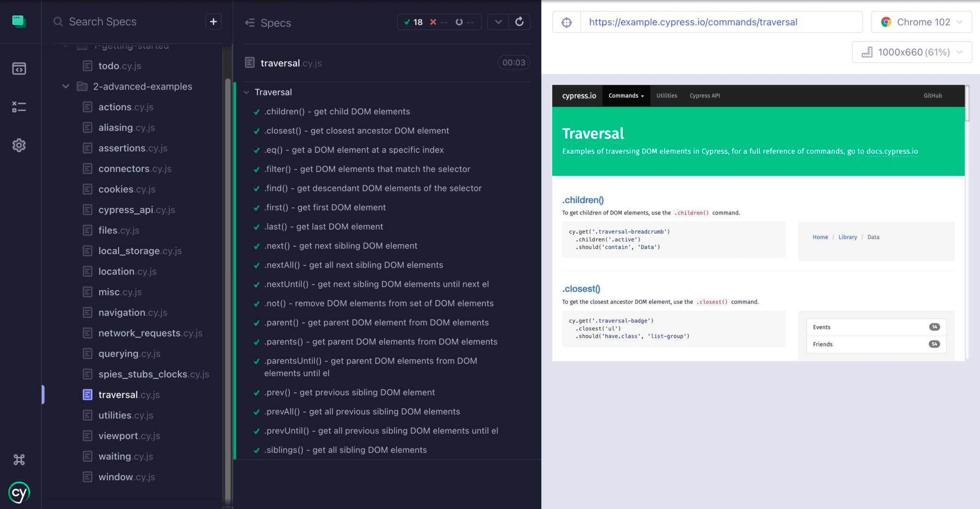Open assertions.cy.js spec
The width and height of the screenshot is (980, 509).
133,148
